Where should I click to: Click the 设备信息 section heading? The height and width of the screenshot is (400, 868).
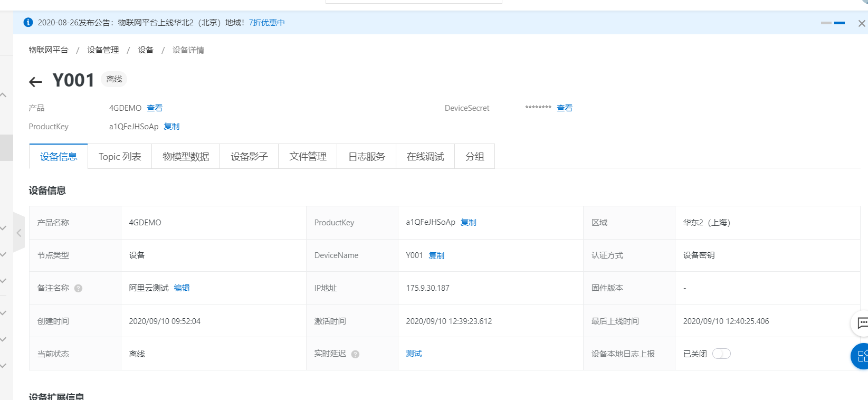point(47,191)
